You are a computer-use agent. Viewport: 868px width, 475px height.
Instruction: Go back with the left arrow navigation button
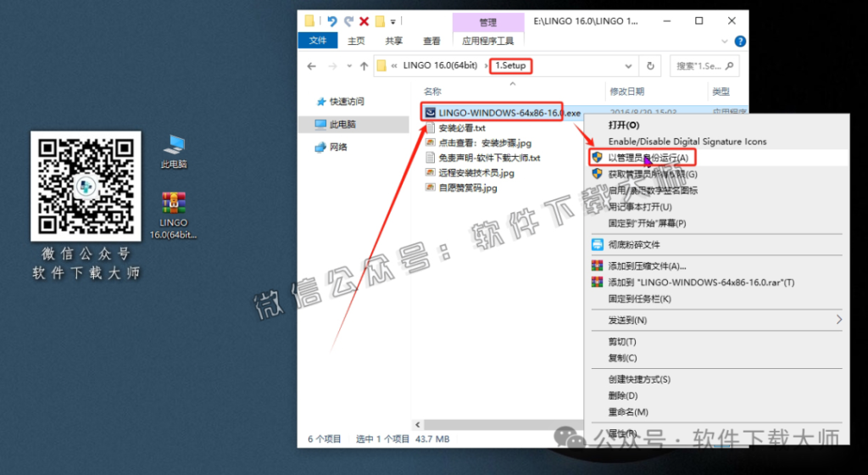click(312, 66)
